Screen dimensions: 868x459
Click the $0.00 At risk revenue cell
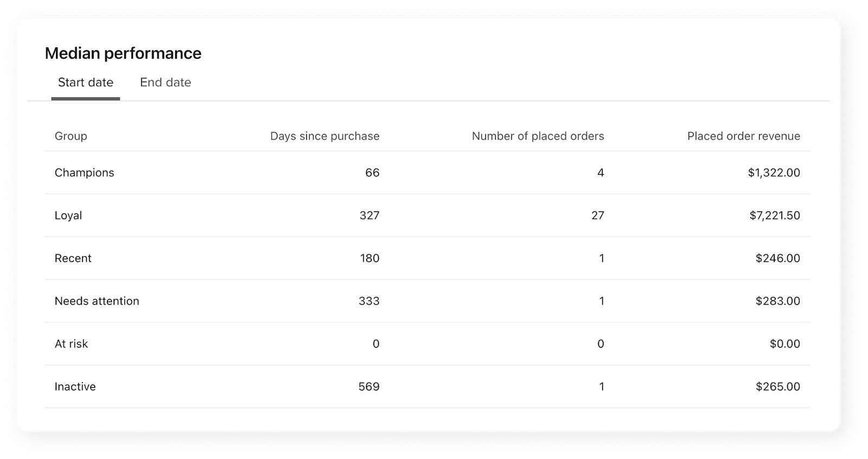point(784,344)
